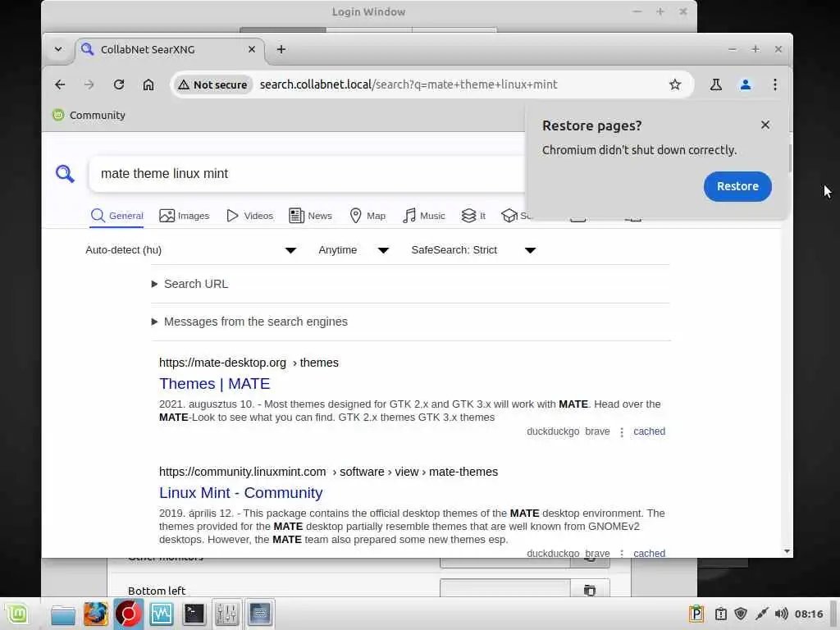This screenshot has height=630, width=840.
Task: Close the CollabNet SearXNG tab
Action: pyautogui.click(x=252, y=49)
